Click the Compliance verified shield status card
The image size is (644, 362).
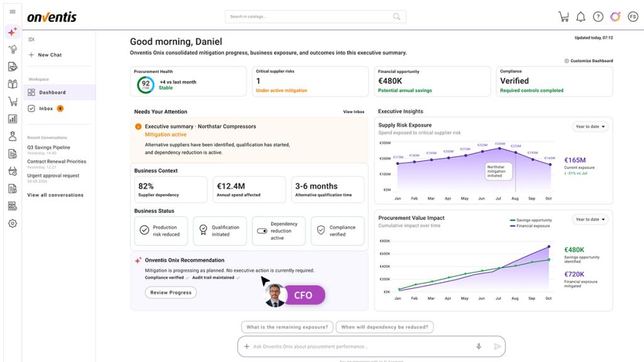pyautogui.click(x=338, y=231)
